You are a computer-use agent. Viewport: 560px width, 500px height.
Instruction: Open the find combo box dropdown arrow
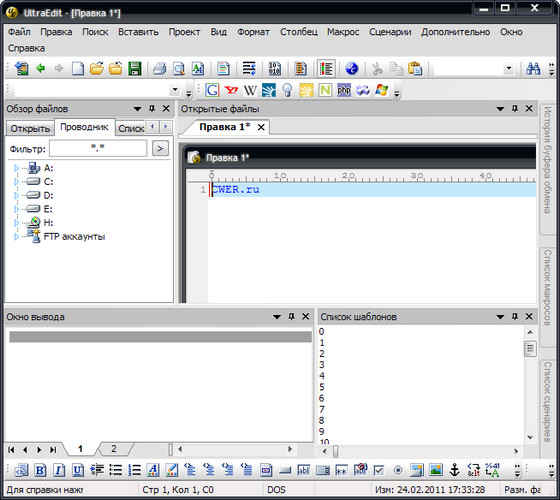(x=509, y=68)
